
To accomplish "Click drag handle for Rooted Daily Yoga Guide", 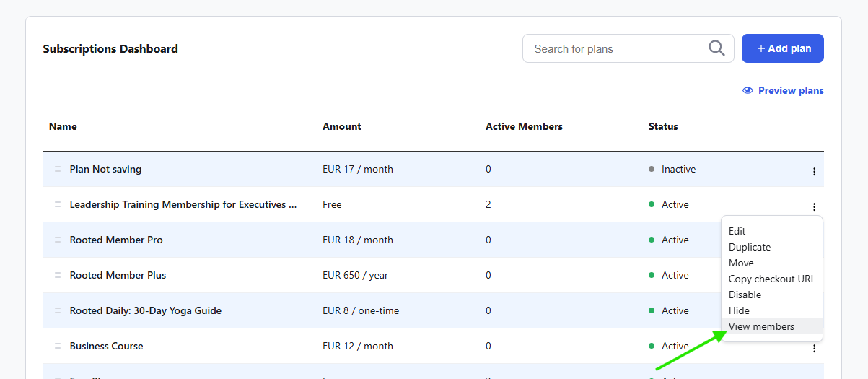I will 58,310.
